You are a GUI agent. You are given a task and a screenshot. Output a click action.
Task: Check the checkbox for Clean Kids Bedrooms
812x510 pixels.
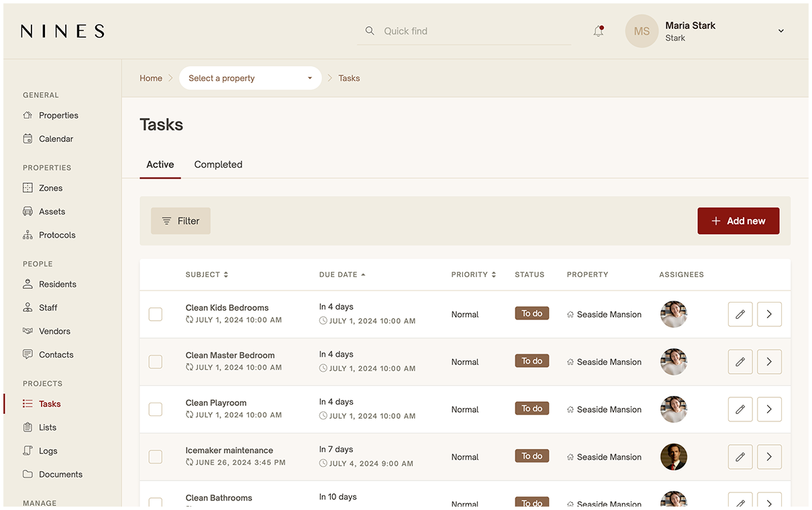[x=155, y=313]
